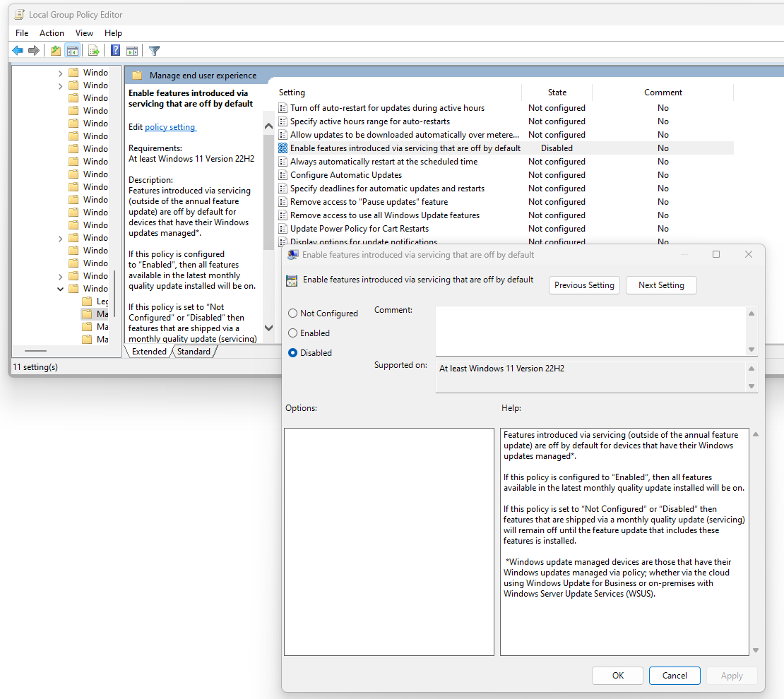
Task: Toggle Show/Hide Console Tree icon
Action: click(72, 51)
